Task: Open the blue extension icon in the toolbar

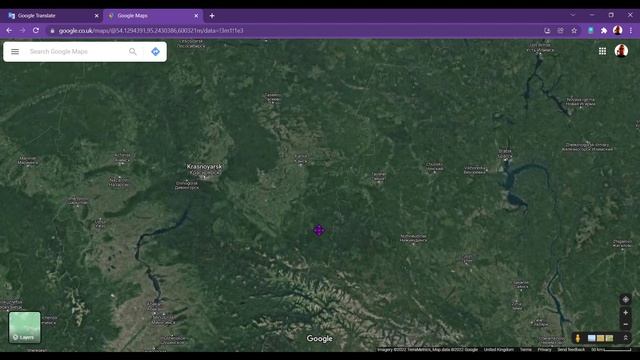Action: (590, 31)
